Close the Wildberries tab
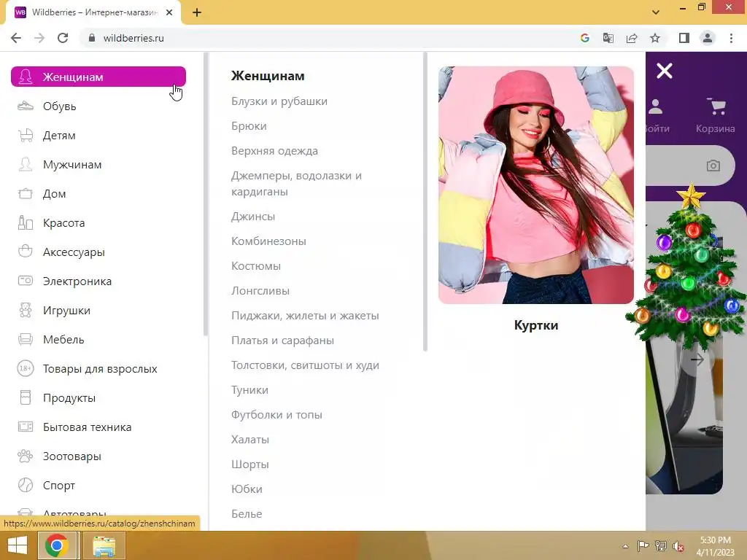This screenshot has height=560, width=747. tap(169, 12)
